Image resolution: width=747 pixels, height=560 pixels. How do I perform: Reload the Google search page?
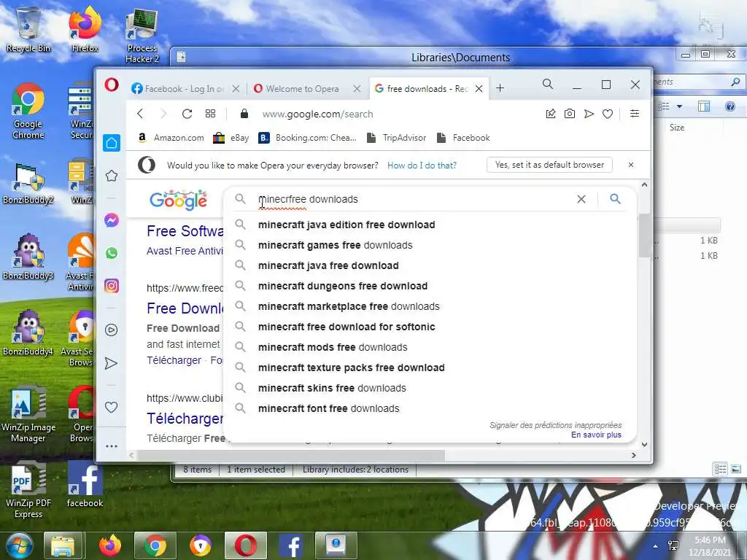pos(187,114)
